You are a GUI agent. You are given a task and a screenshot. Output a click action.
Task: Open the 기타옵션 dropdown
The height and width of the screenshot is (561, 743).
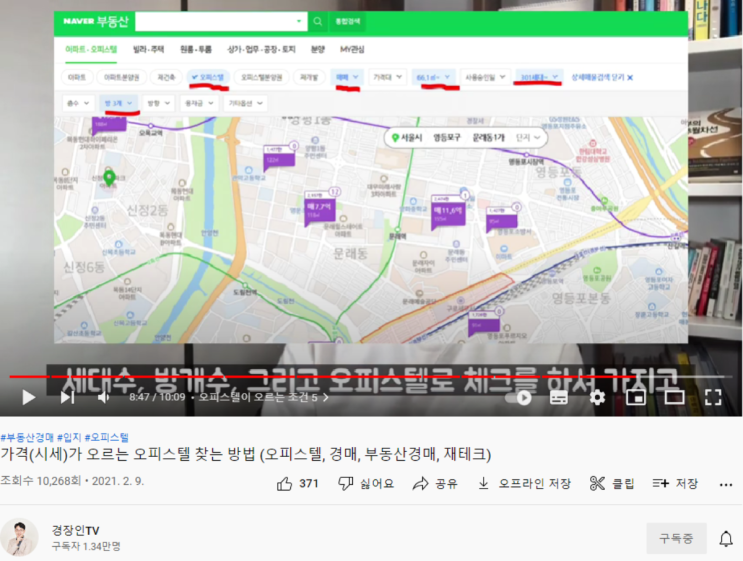click(x=245, y=103)
